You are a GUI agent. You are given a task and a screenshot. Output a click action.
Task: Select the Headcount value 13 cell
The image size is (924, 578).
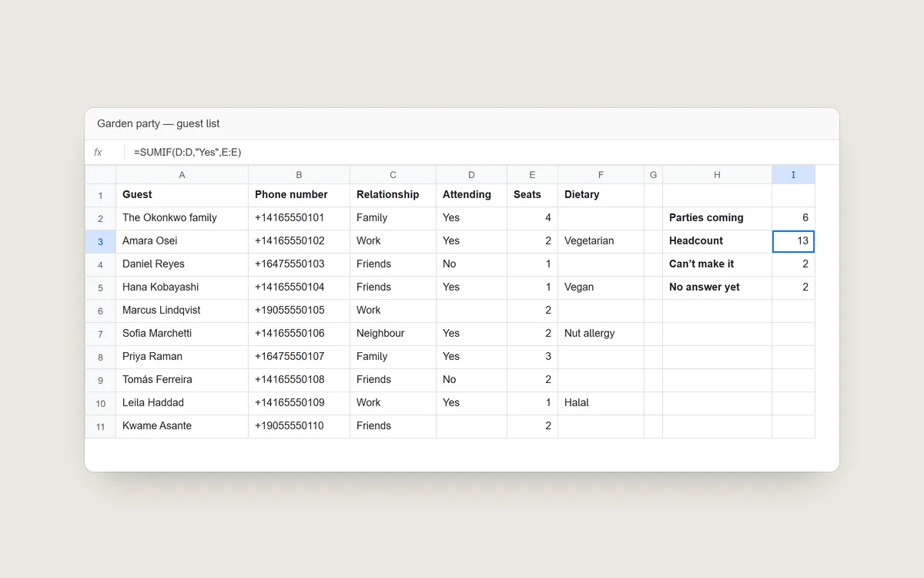pyautogui.click(x=793, y=241)
